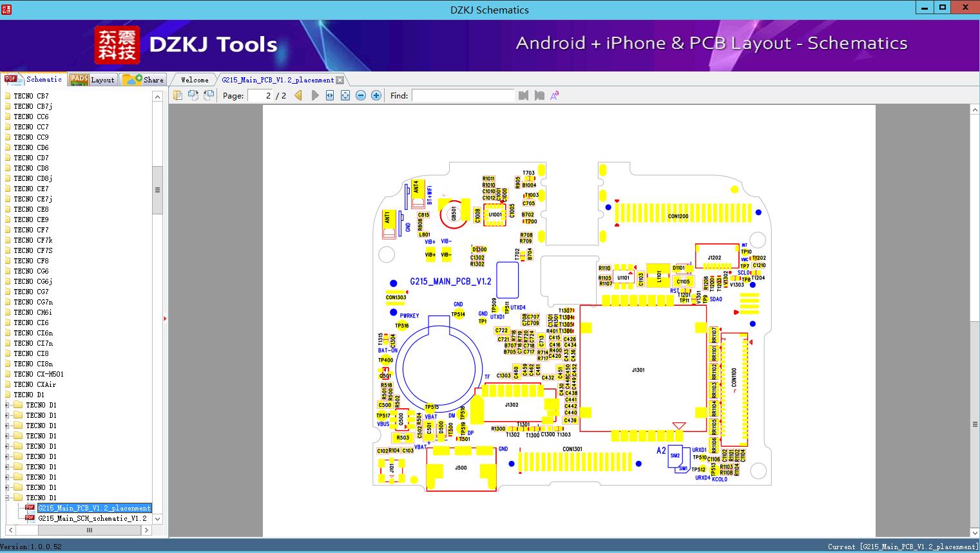Click the page number input field
The image size is (980, 553).
point(259,95)
